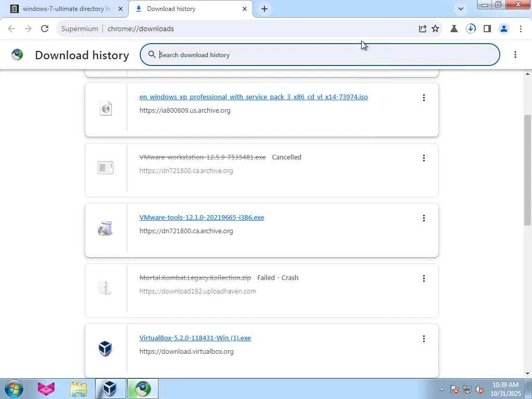Close the windows-7-ultimate directory tab
This screenshot has height=399, width=532.
click(x=121, y=9)
